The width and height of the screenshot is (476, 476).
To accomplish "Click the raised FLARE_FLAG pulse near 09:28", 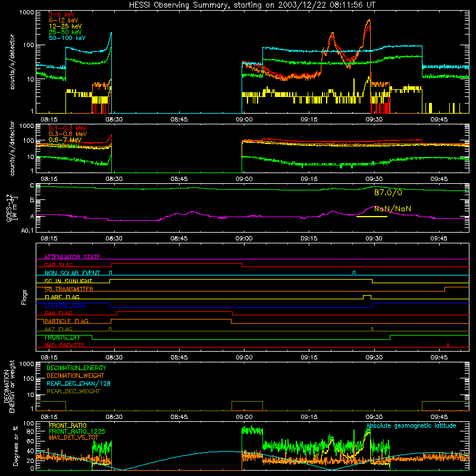I will pos(367,296).
